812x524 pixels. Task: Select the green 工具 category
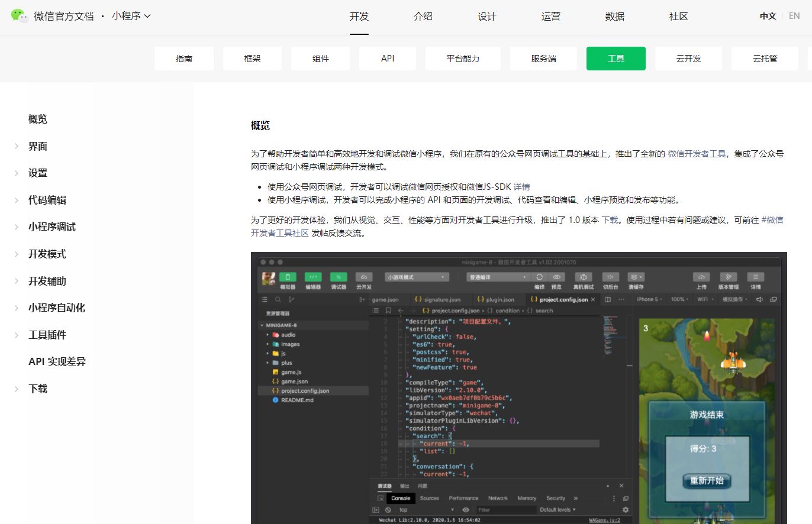[x=616, y=59]
